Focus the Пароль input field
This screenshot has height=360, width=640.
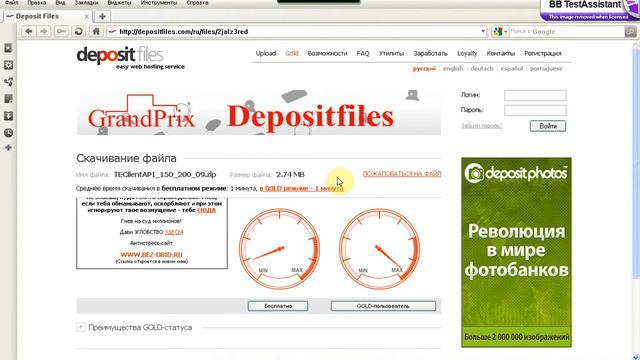tap(535, 110)
